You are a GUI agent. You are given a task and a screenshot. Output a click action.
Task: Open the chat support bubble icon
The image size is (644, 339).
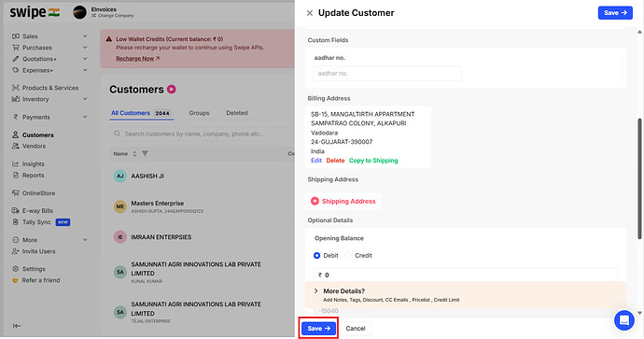(x=623, y=320)
